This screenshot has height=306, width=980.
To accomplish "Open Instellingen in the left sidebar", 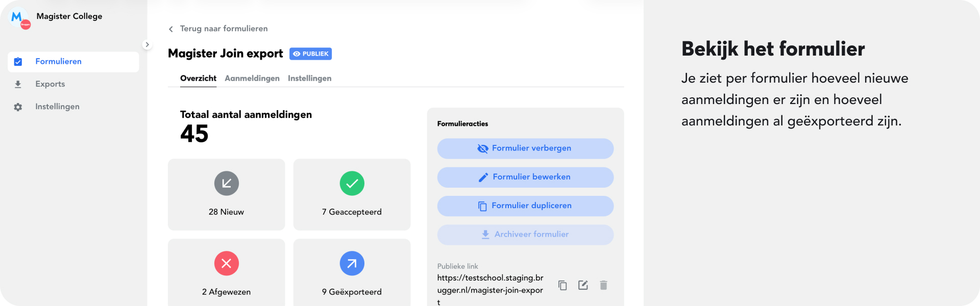I will [x=57, y=107].
